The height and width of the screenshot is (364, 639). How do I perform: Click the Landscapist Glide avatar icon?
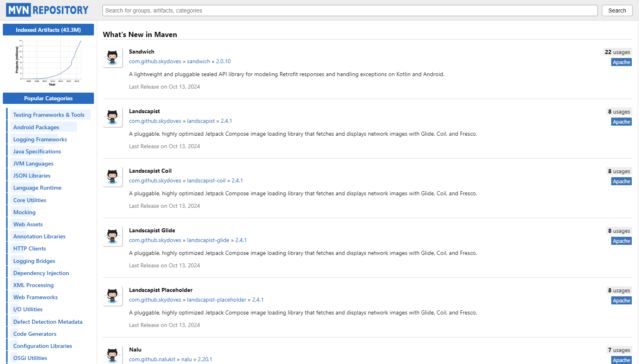[112, 237]
